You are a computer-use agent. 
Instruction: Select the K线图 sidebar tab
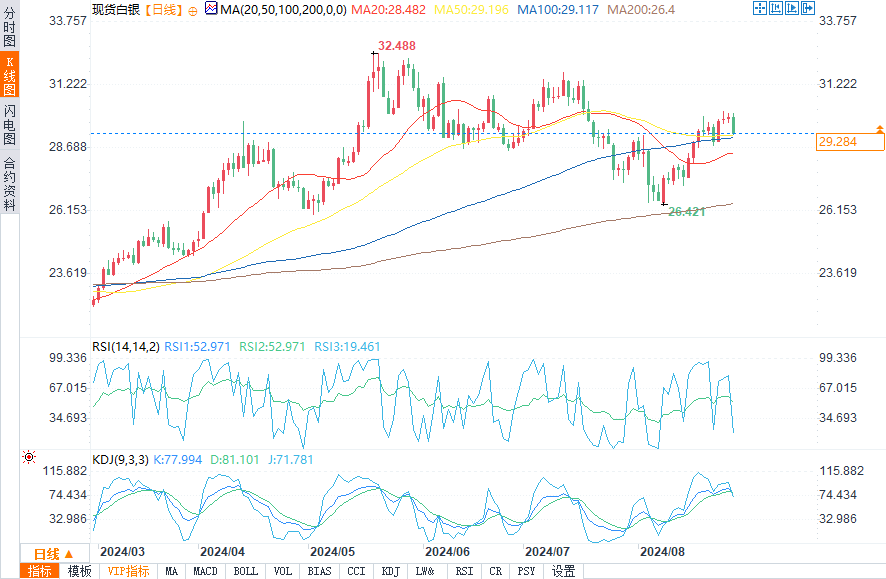coord(9,75)
